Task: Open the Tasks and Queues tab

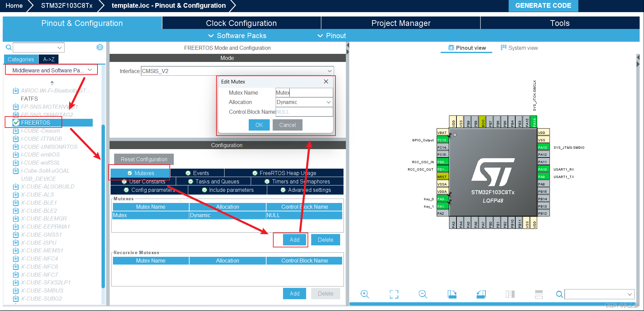Action: [214, 181]
